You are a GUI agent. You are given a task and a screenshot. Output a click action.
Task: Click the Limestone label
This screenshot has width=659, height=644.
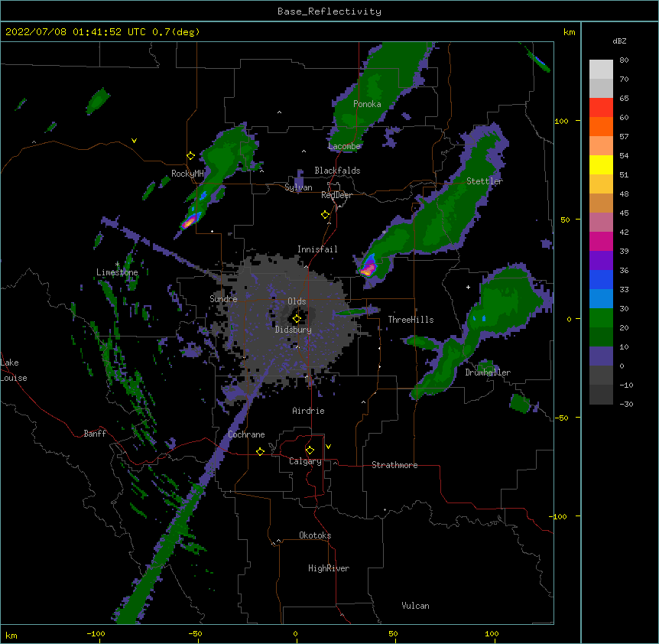click(117, 272)
